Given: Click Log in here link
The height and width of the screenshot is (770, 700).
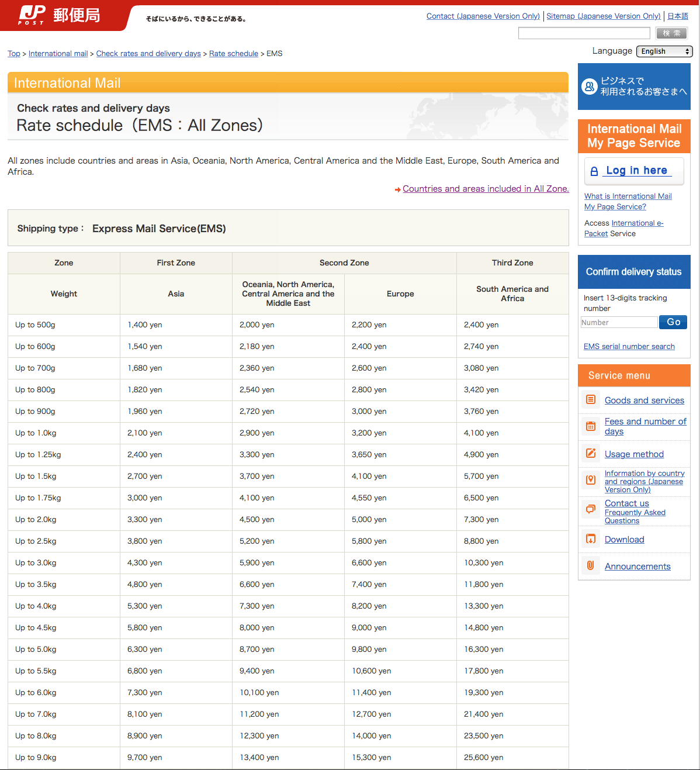Looking at the screenshot, I should pos(637,171).
